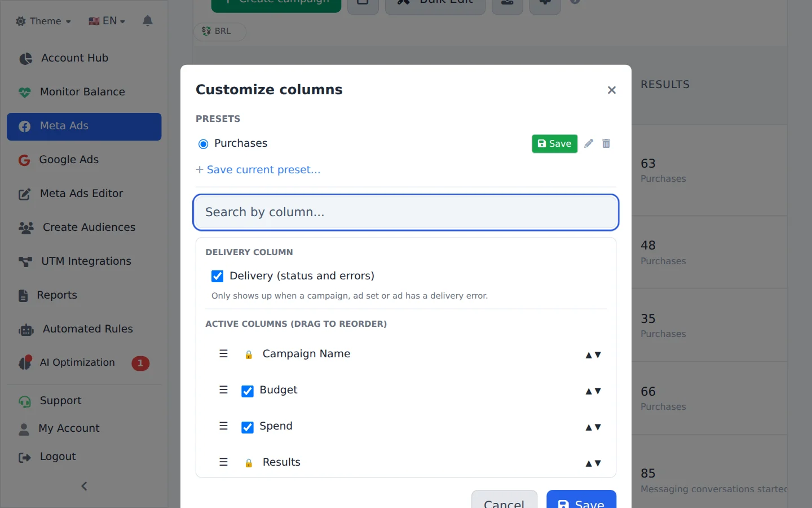Click the AI Optimization brain icon

pos(25,363)
